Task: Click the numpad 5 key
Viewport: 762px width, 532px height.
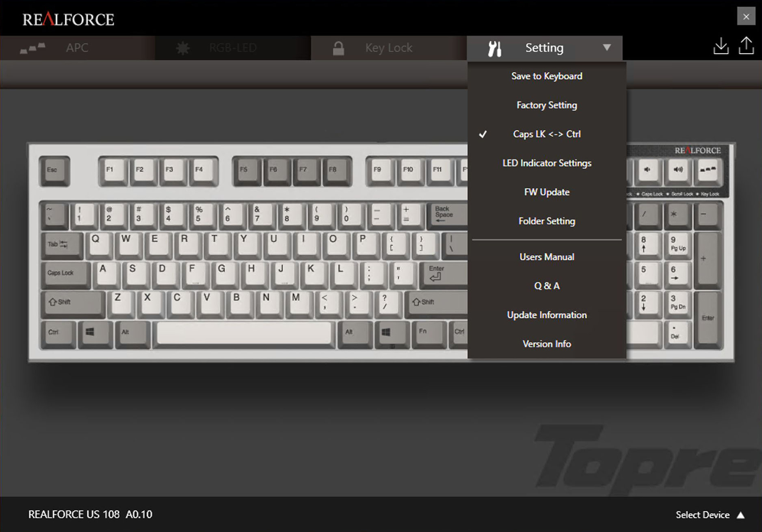Action: pyautogui.click(x=648, y=275)
